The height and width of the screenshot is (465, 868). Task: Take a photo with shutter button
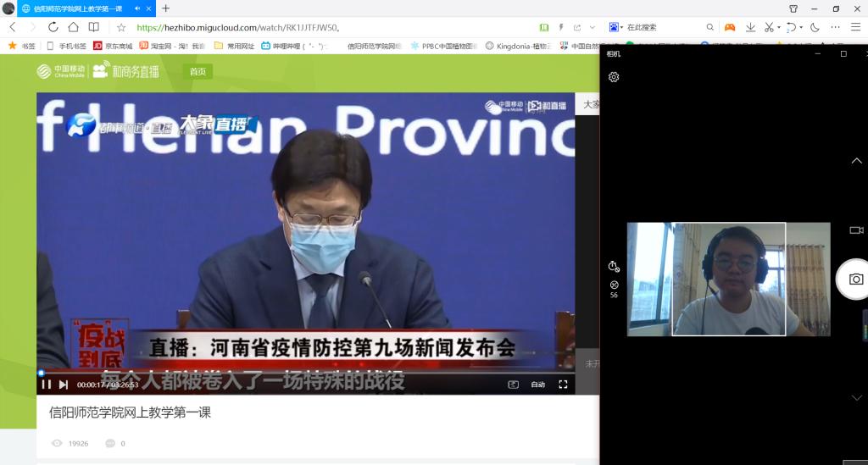[x=855, y=280]
